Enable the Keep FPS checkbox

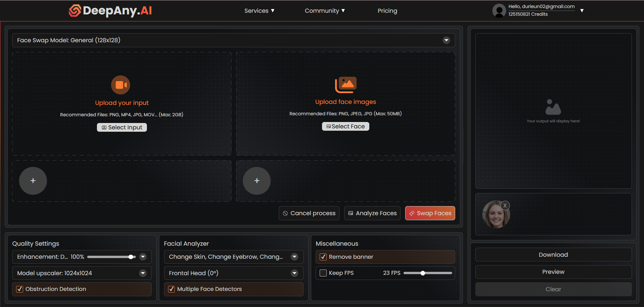point(323,273)
